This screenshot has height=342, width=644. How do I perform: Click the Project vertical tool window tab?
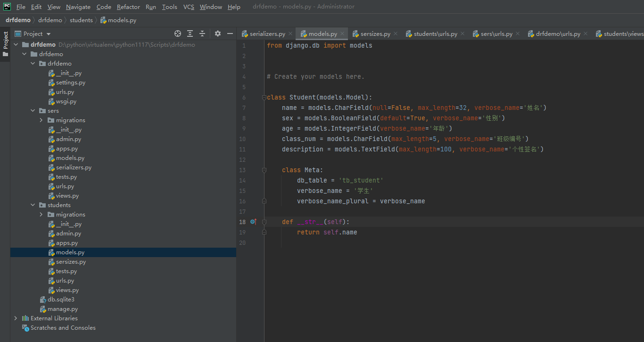pyautogui.click(x=5, y=41)
